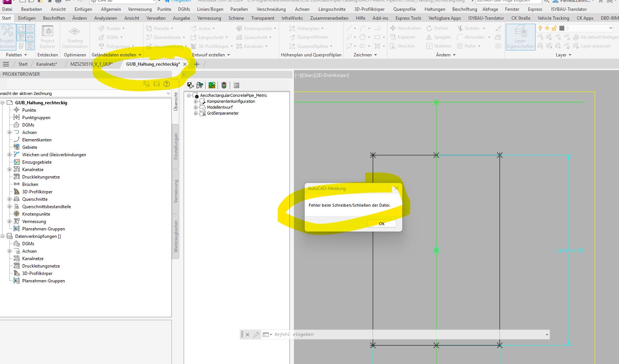Click the cactus landscape icon in part builder
This screenshot has width=619, height=364.
pyautogui.click(x=212, y=85)
